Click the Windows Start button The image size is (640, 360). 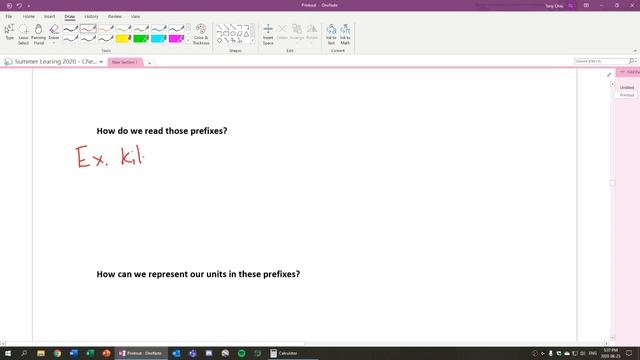[x=8, y=353]
